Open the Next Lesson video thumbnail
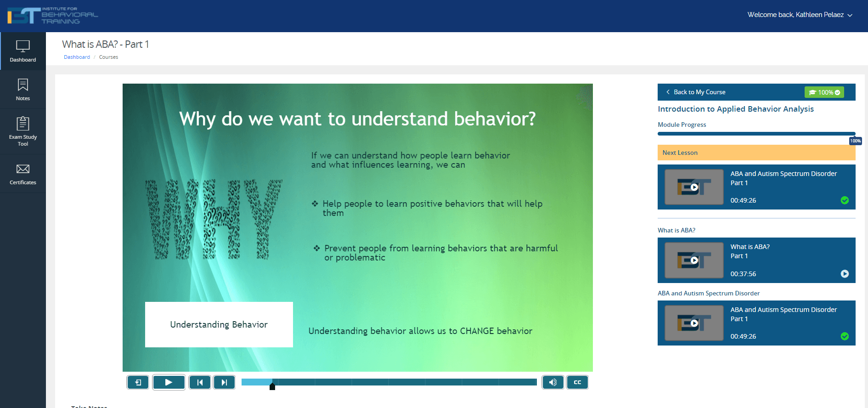 [694, 187]
